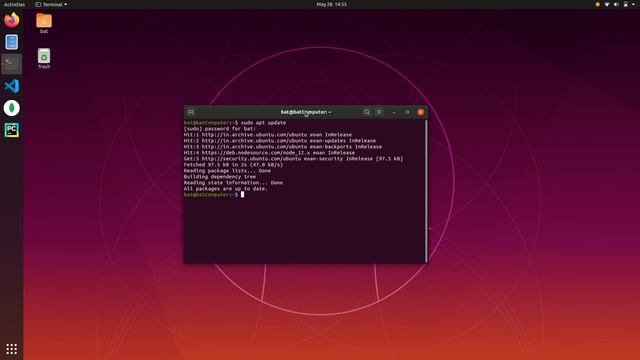Click the terminal title bat@batComputer
Screen dimensions: 640x360
click(306, 112)
